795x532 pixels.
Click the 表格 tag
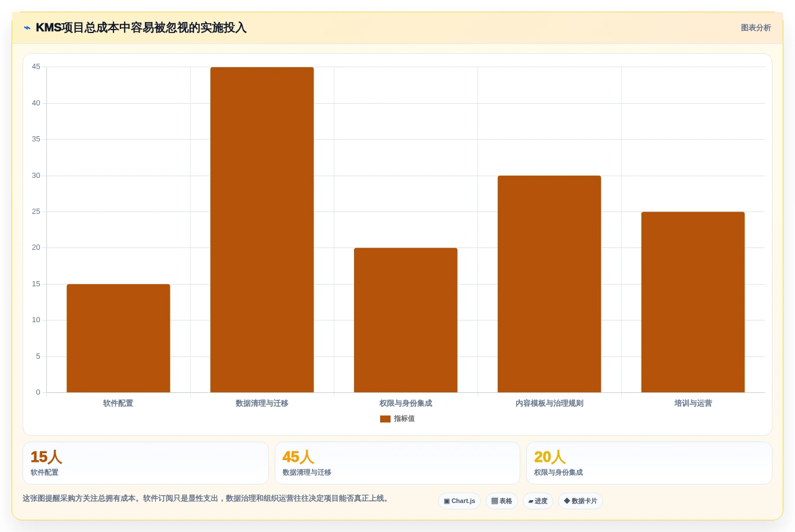502,501
